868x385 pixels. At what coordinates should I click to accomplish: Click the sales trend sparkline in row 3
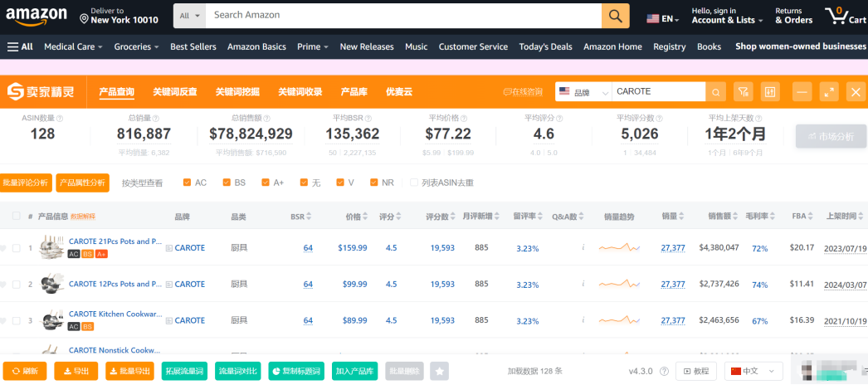point(619,319)
